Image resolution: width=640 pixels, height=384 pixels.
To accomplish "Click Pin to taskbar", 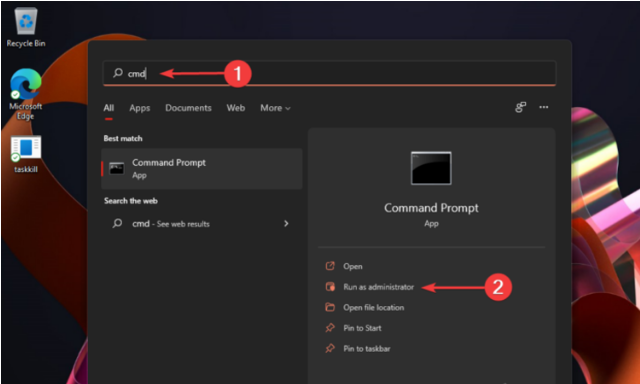I will (367, 349).
